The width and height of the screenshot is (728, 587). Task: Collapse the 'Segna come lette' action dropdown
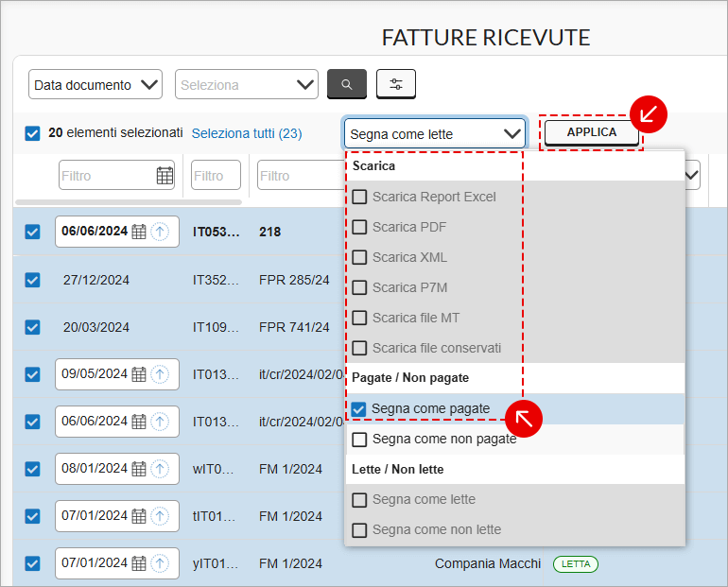434,133
